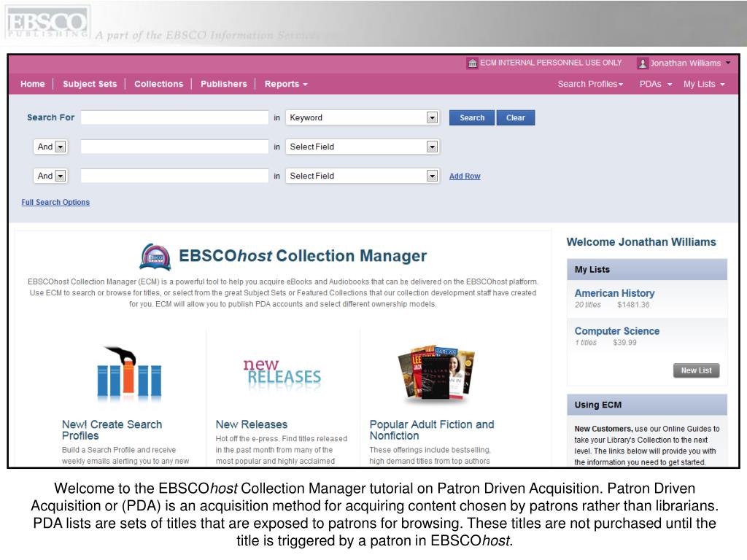The width and height of the screenshot is (747, 560).
Task: Open the American History list
Action: tap(614, 293)
